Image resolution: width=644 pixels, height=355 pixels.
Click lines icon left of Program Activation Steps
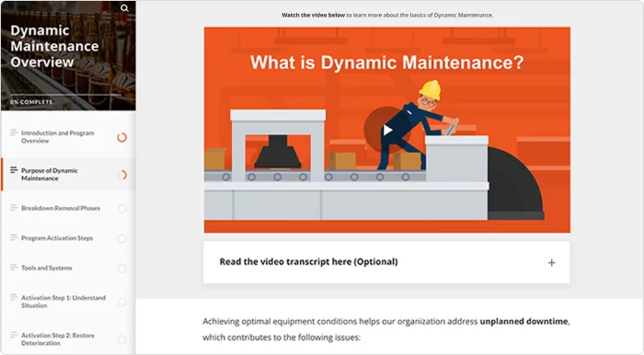14,237
